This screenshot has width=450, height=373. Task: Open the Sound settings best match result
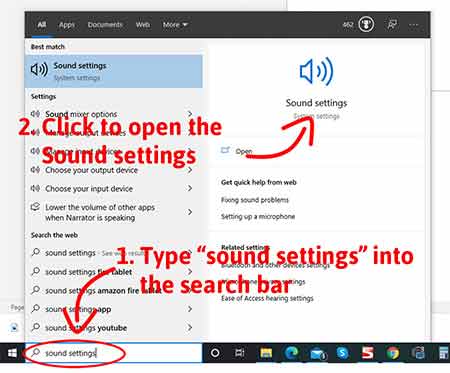click(x=114, y=71)
